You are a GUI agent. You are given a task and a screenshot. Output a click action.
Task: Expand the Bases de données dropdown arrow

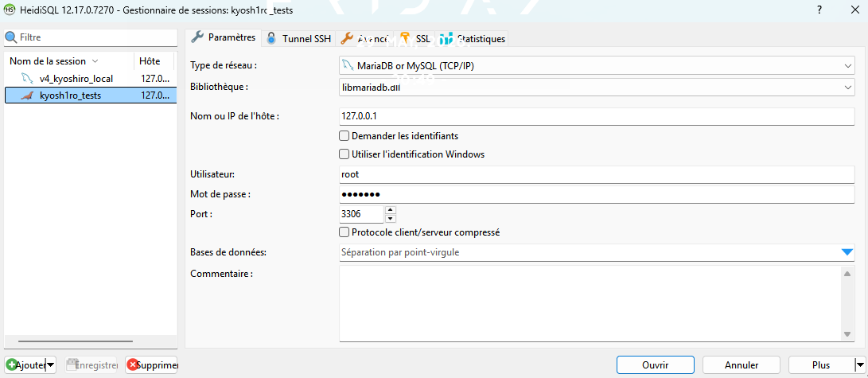[x=847, y=252]
